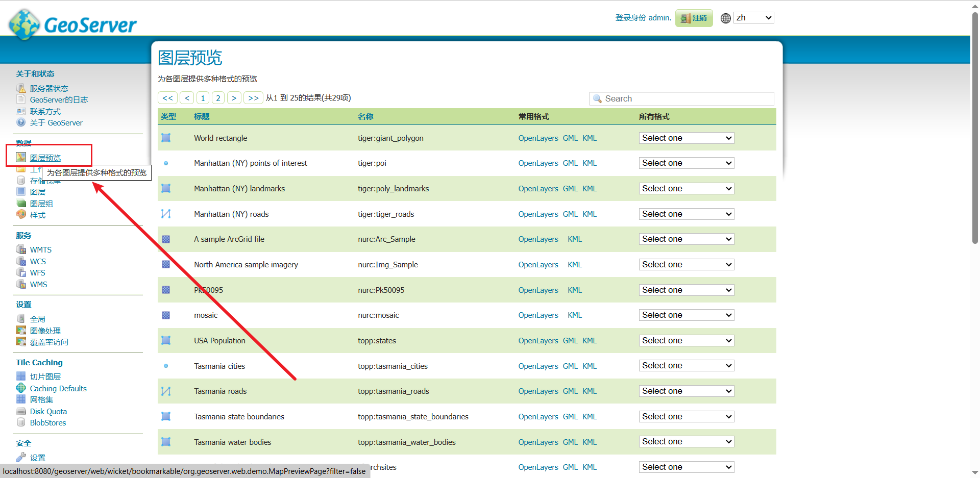980x478 pixels.
Task: Click the point type icon for tiger:poi
Action: 166,163
